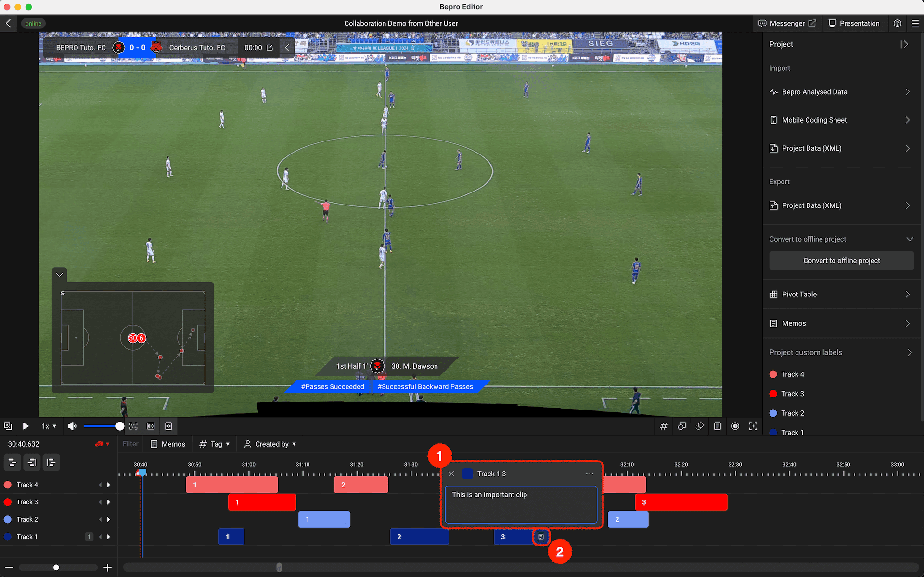Go back using the top-left arrow
The height and width of the screenshot is (577, 924).
(9, 23)
